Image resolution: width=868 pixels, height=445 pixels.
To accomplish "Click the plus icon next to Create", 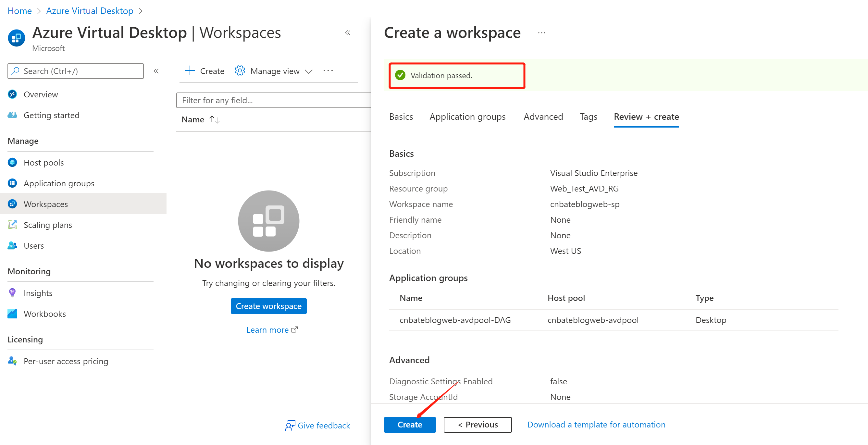I will tap(190, 71).
